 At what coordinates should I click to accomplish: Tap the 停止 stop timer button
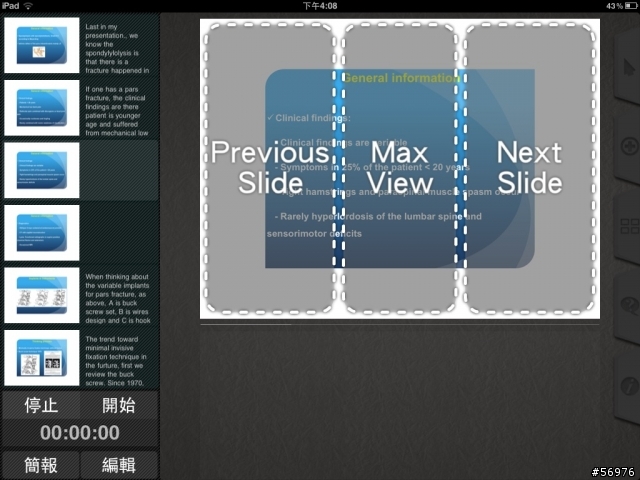coord(41,405)
